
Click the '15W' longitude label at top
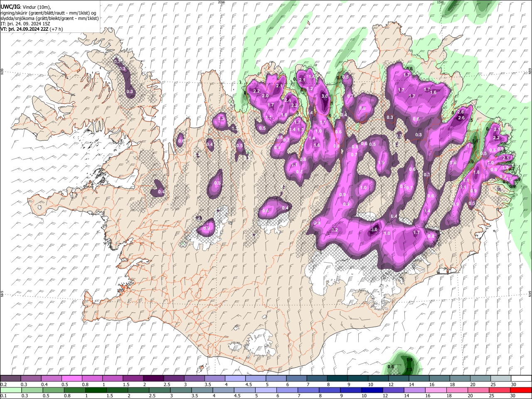click(x=441, y=2)
